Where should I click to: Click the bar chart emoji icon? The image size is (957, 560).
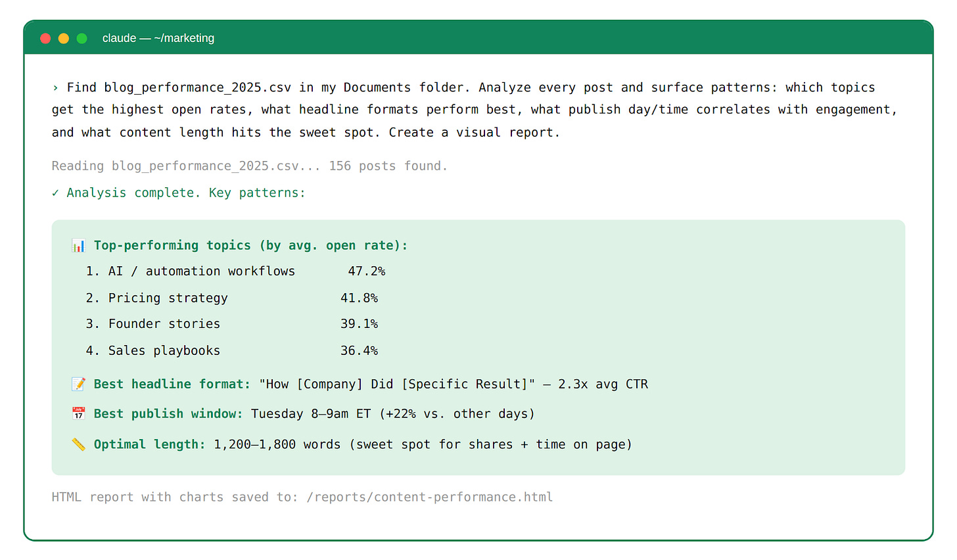coord(79,246)
